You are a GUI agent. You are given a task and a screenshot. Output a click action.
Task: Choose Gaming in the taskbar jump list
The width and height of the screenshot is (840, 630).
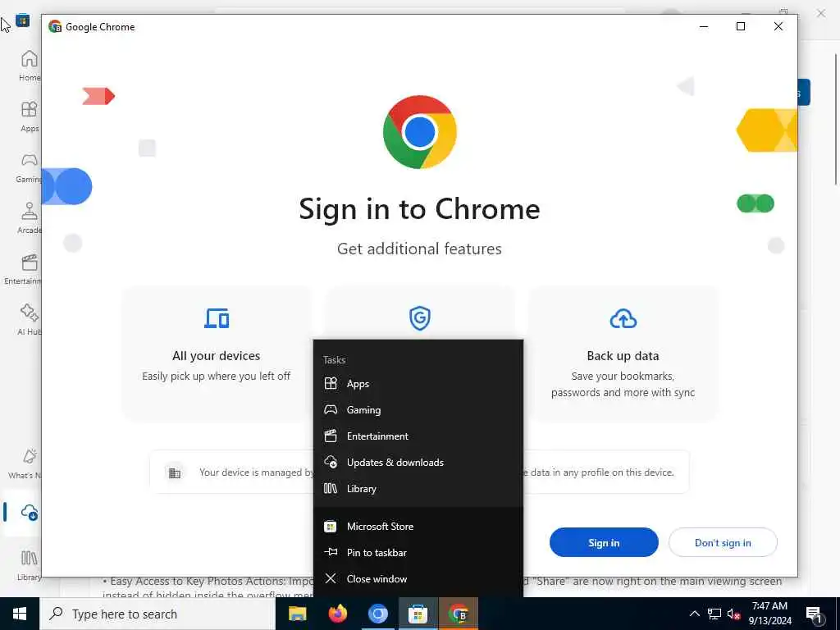point(418,410)
